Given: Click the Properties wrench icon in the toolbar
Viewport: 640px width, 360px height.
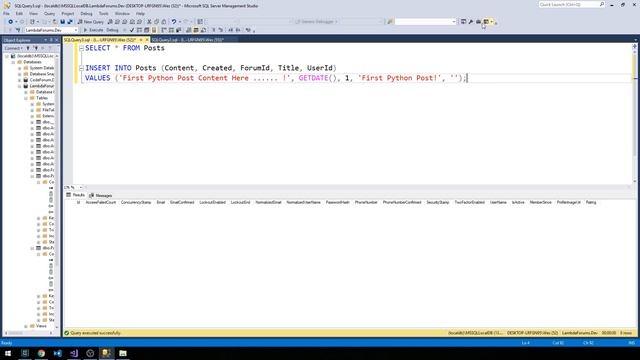Looking at the screenshot, I should (471, 22).
